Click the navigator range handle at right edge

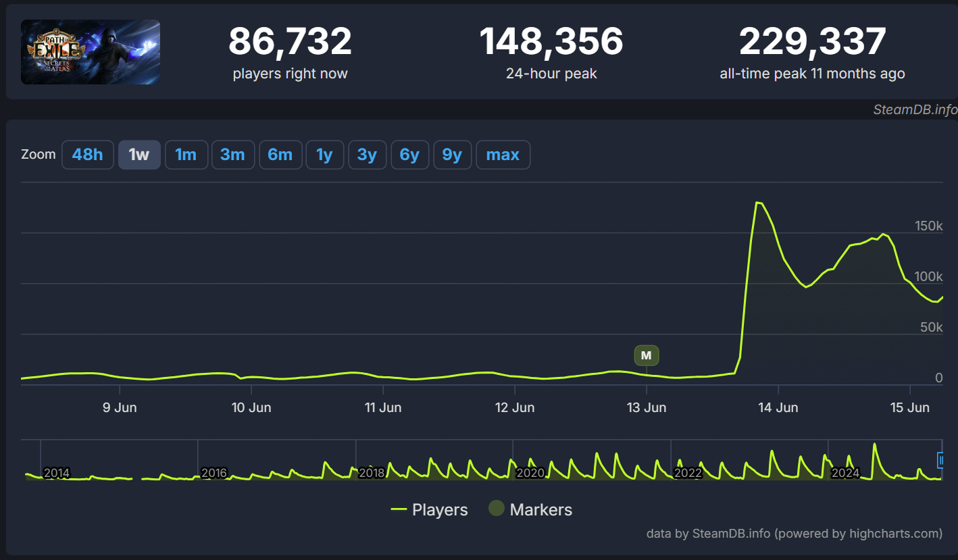tap(940, 460)
